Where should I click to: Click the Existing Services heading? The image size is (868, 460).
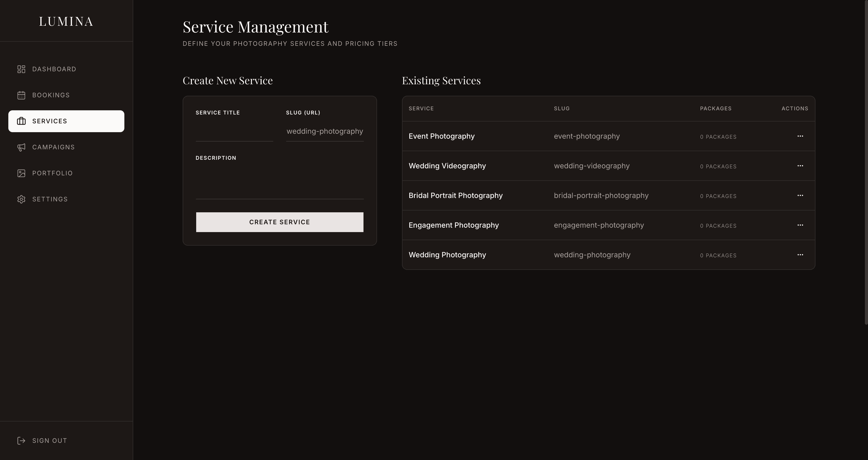[x=441, y=81]
